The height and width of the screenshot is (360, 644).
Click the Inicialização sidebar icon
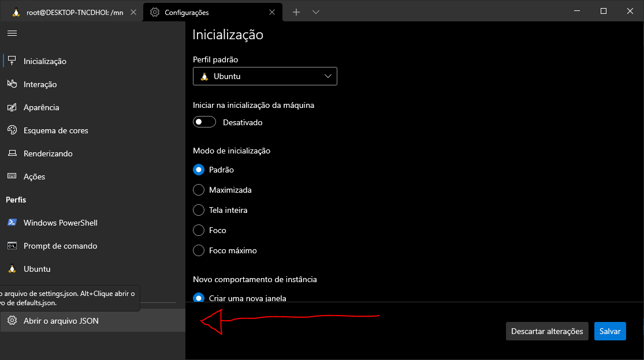12,61
